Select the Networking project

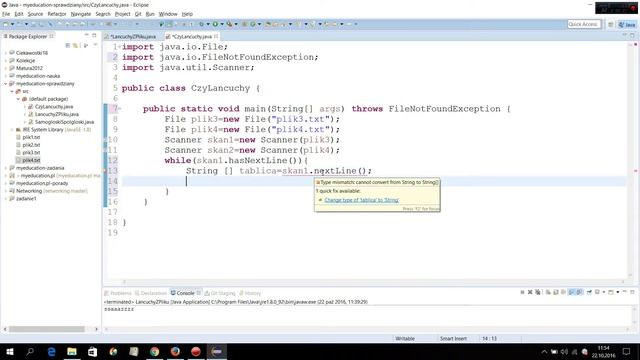point(29,191)
